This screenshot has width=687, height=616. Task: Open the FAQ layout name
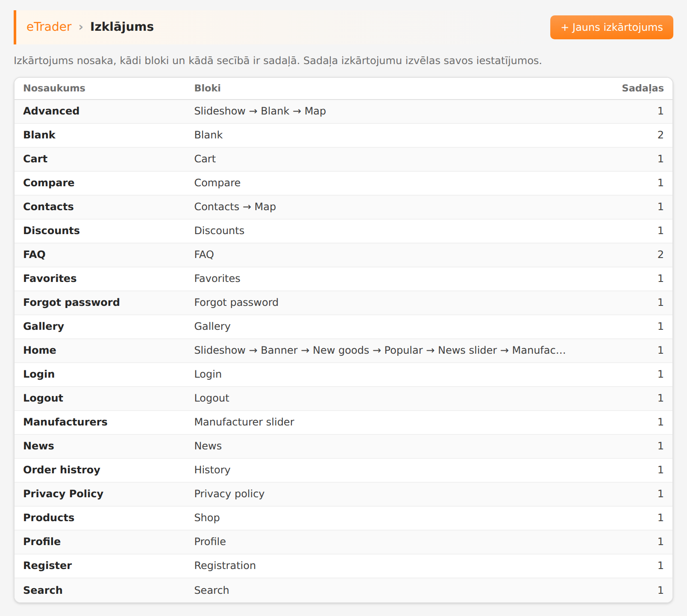pos(34,255)
